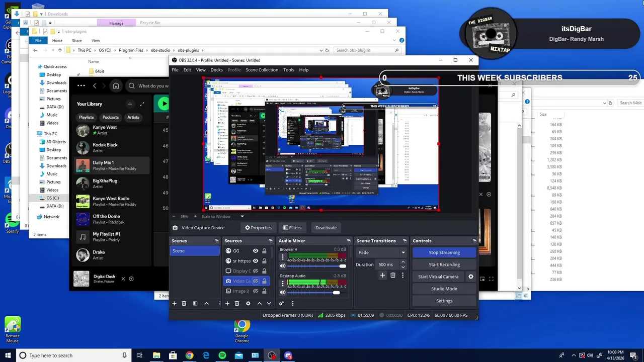Image resolution: width=644 pixels, height=362 pixels.
Task: Toggle visibility of GG source
Action: [x=256, y=251]
